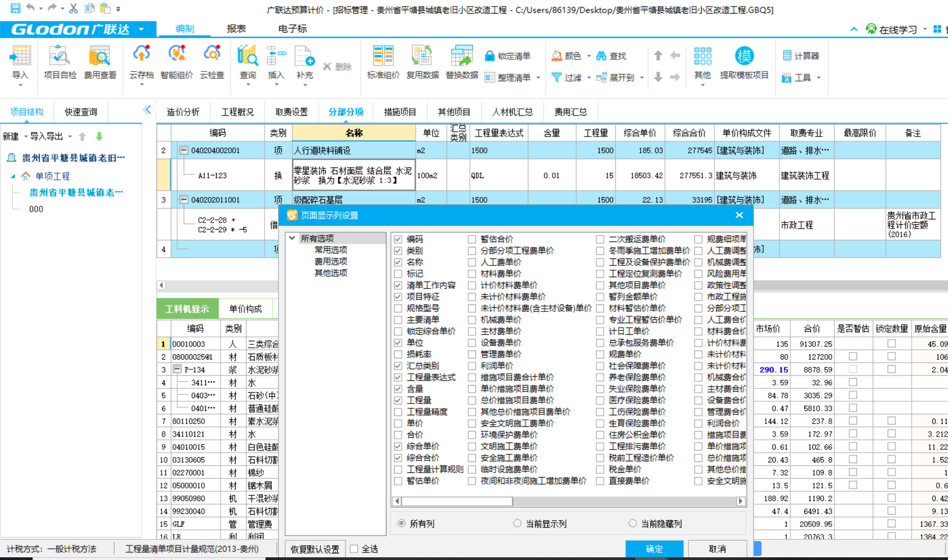Select the 当前显示列 radio button

click(517, 523)
